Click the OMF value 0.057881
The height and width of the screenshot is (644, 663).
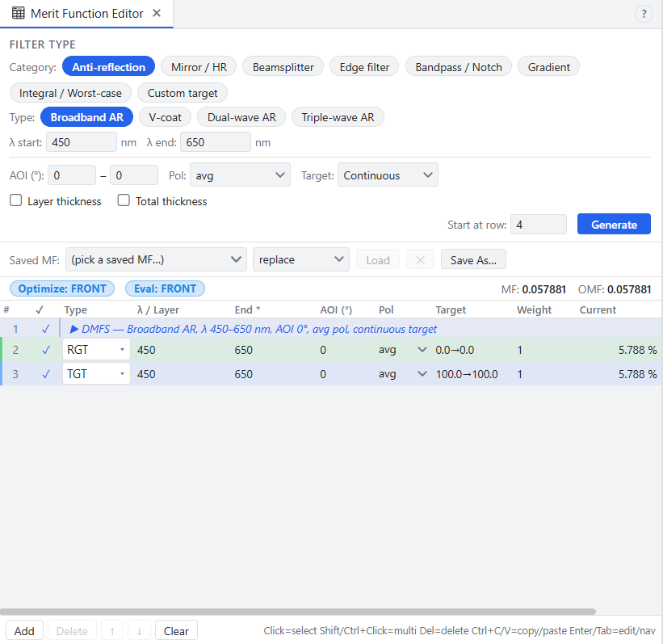(629, 289)
